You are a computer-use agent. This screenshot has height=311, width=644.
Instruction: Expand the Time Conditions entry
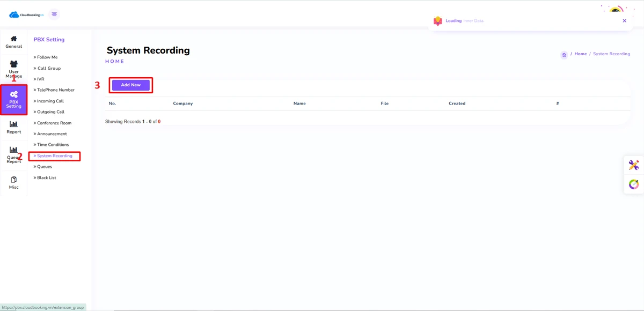(53, 145)
